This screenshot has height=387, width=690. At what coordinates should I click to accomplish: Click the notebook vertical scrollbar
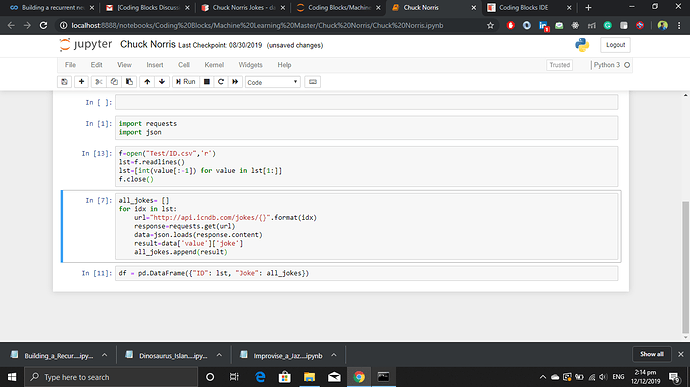[x=685, y=266]
